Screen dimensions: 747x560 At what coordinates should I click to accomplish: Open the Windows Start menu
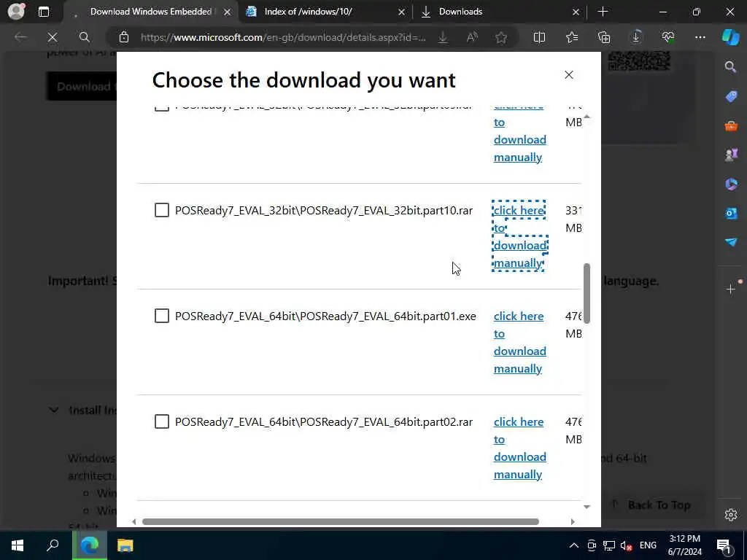(x=18, y=545)
